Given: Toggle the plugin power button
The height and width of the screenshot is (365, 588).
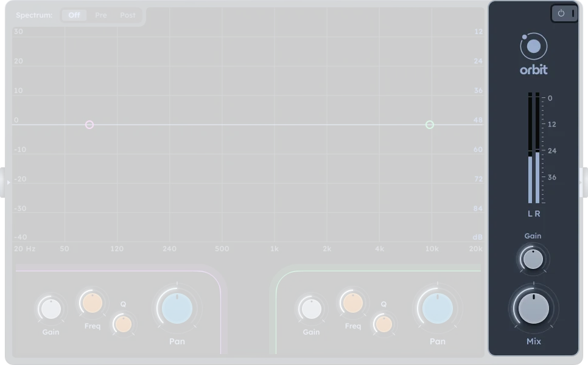Looking at the screenshot, I should tap(560, 13).
